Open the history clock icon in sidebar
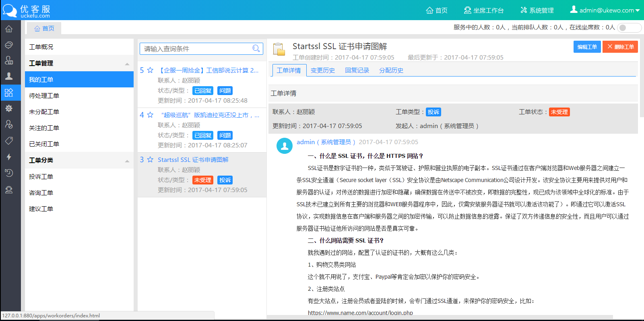 [9, 173]
